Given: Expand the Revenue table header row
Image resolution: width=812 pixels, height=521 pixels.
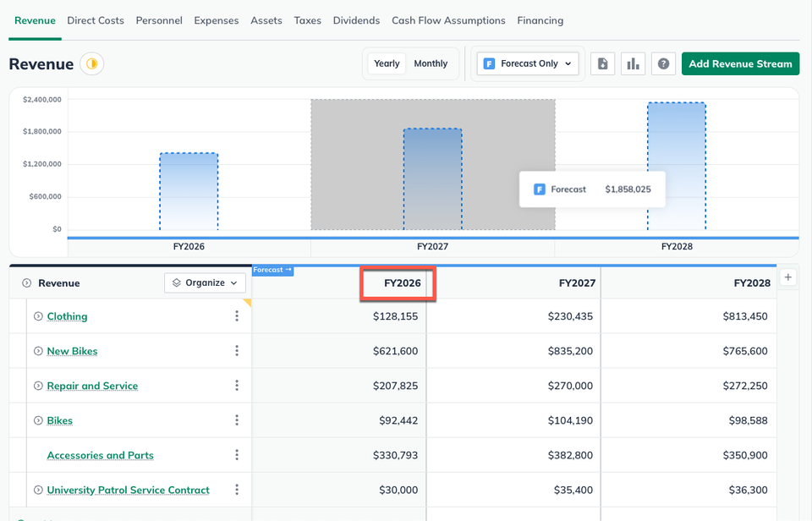Looking at the screenshot, I should click(27, 283).
